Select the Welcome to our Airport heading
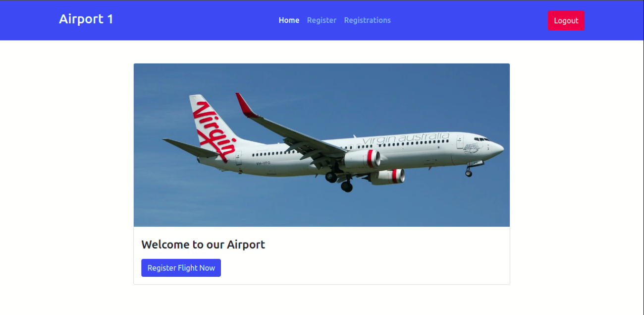Viewport: 644px width, 315px height. tap(203, 245)
